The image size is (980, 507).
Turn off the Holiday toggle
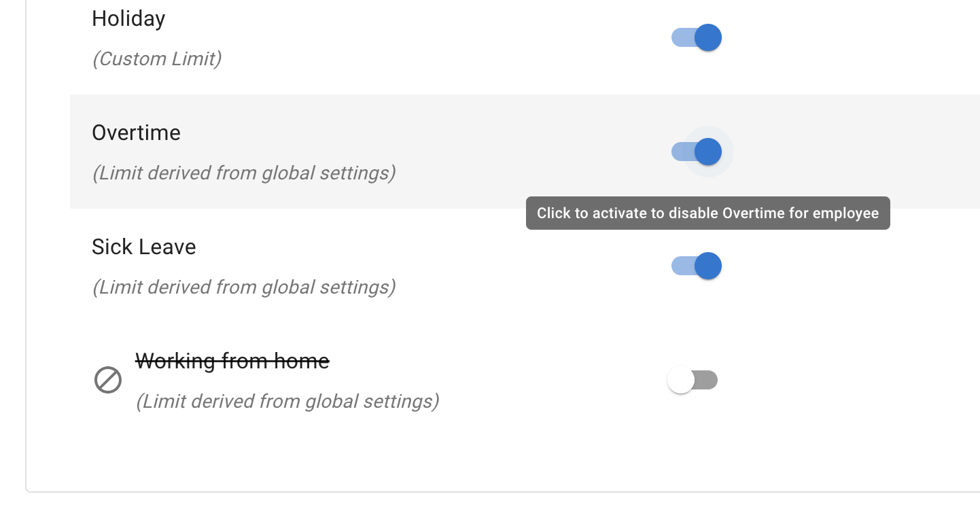[696, 37]
